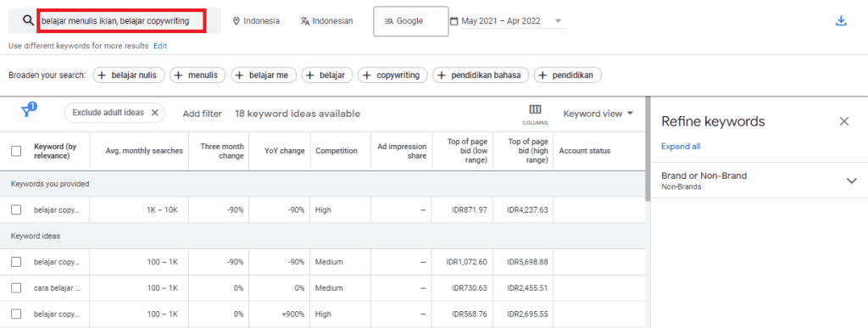The width and height of the screenshot is (868, 328).
Task: Change the Indonesian language setting
Action: tap(326, 21)
